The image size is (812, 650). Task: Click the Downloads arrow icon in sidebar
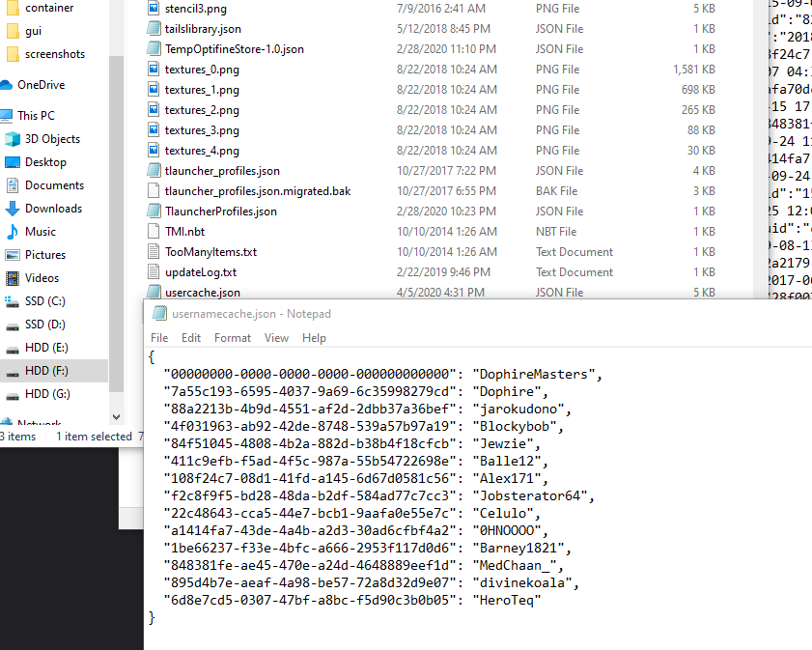click(12, 209)
